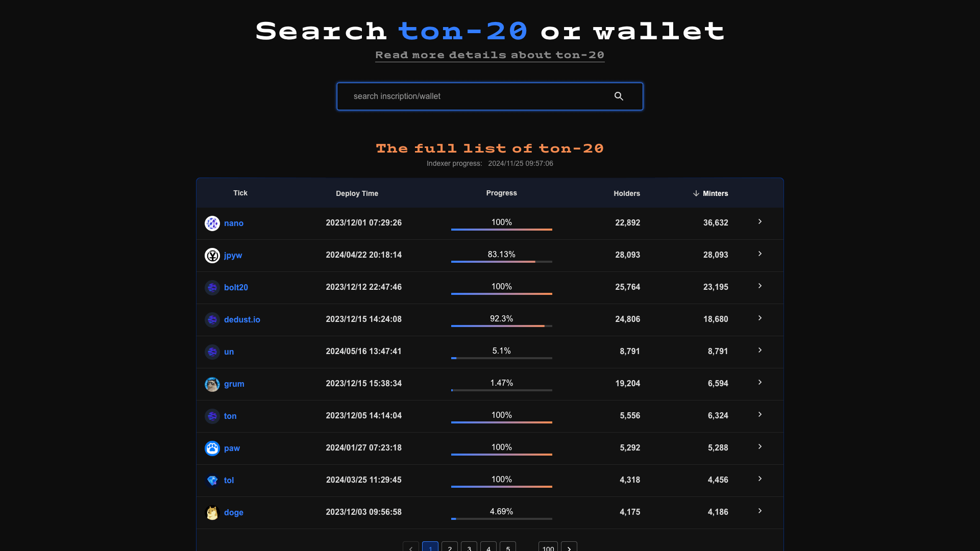Screen dimensions: 980x551
Task: Click holders value 24,806
Action: [x=627, y=319]
